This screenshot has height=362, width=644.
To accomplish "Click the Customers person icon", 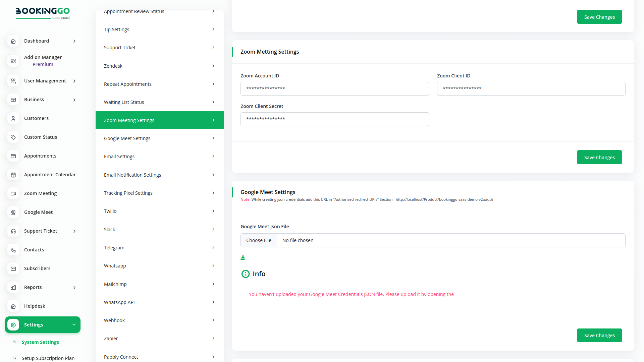I will point(13,118).
